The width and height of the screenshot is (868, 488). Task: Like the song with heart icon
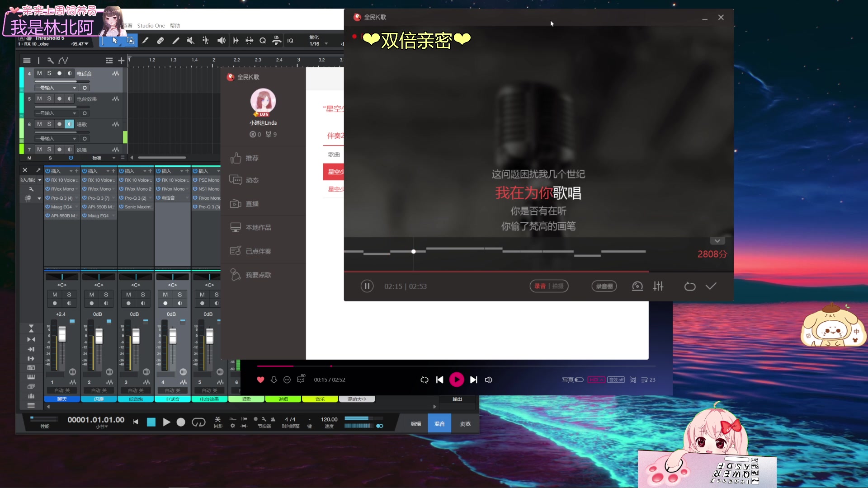point(260,380)
